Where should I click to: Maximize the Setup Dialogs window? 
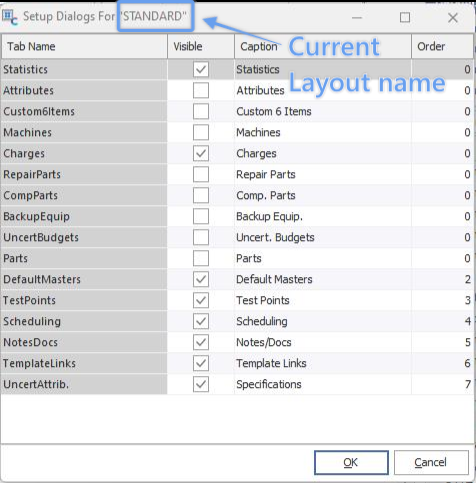pos(405,17)
